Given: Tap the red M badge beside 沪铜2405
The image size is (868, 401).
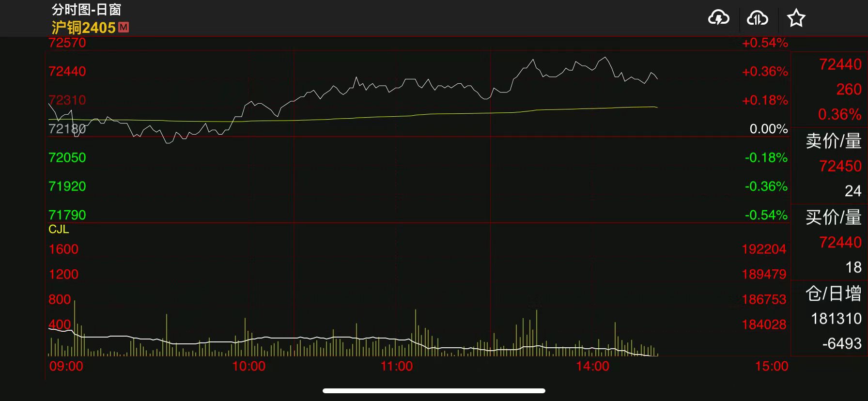Looking at the screenshot, I should tap(124, 27).
